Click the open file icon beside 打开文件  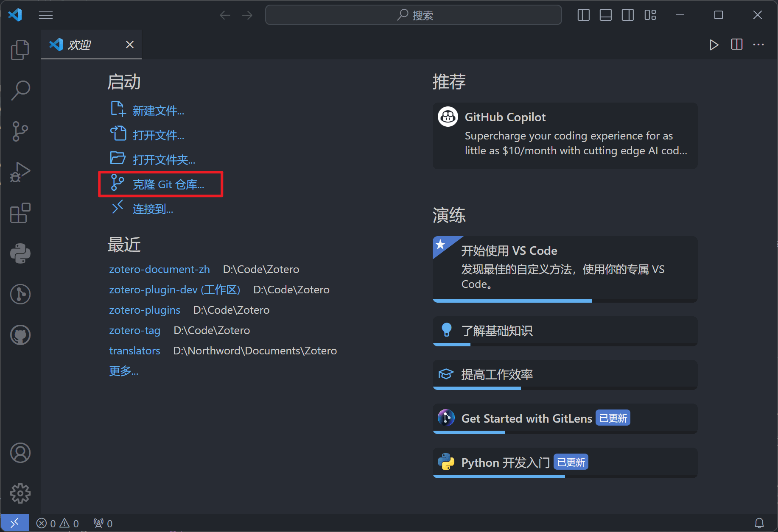pos(118,134)
